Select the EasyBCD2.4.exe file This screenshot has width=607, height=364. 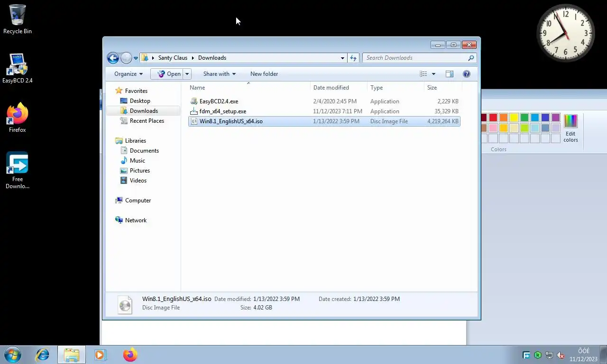(324, 101)
